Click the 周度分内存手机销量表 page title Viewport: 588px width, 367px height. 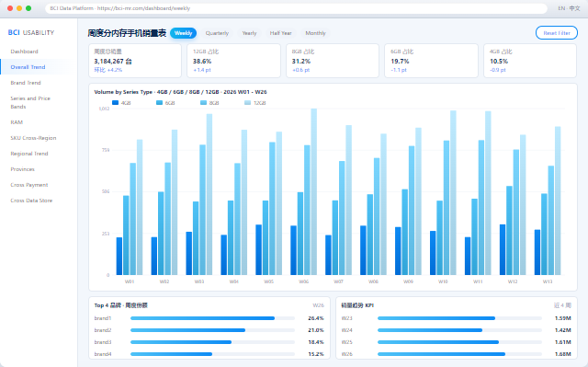(127, 33)
